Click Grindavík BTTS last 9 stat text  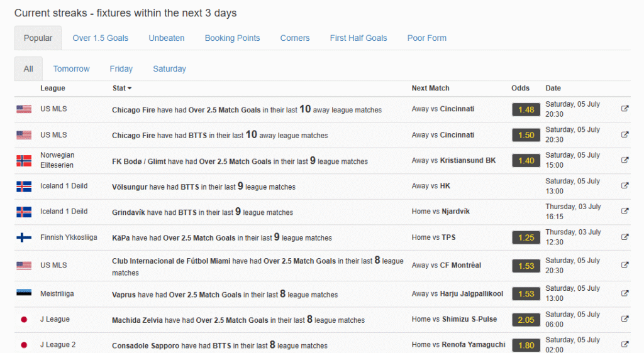(x=203, y=212)
